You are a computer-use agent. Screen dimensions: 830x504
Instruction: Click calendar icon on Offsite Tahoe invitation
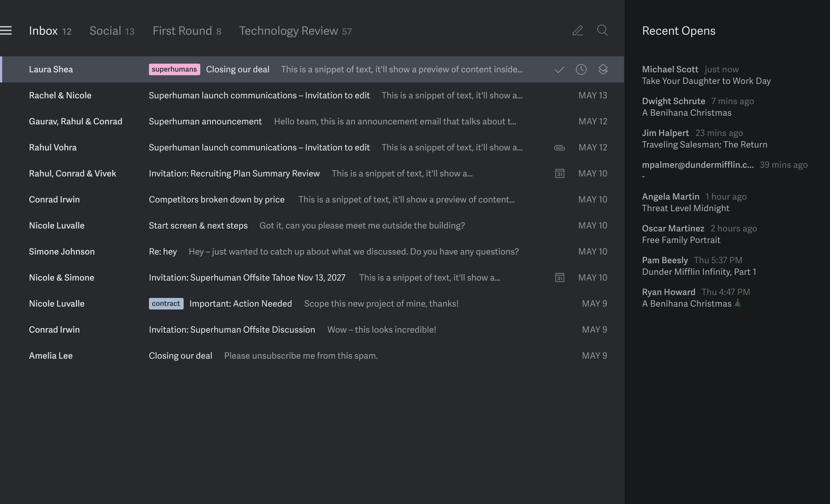pyautogui.click(x=560, y=278)
